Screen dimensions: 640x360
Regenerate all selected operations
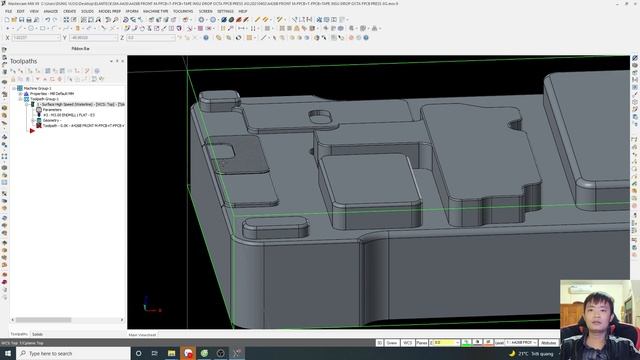(x=30, y=71)
